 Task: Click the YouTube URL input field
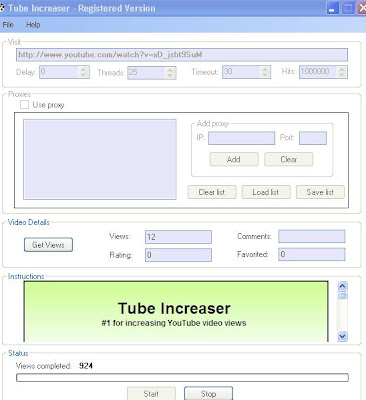point(182,55)
